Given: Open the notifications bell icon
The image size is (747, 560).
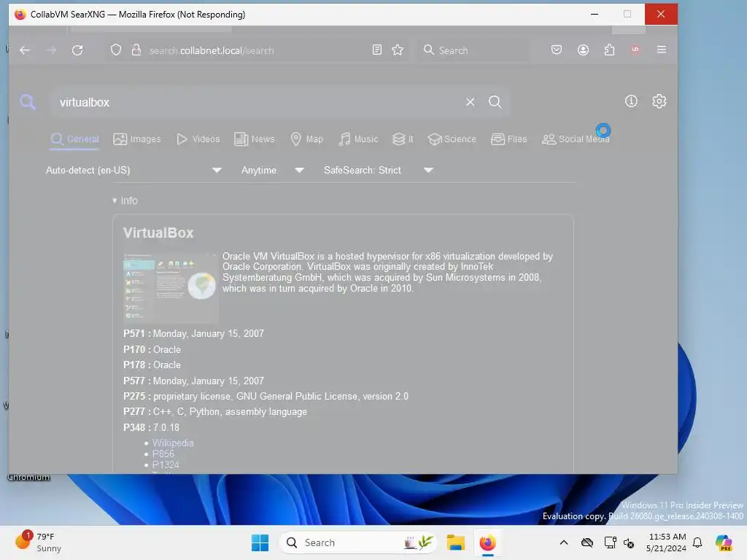Looking at the screenshot, I should [697, 542].
